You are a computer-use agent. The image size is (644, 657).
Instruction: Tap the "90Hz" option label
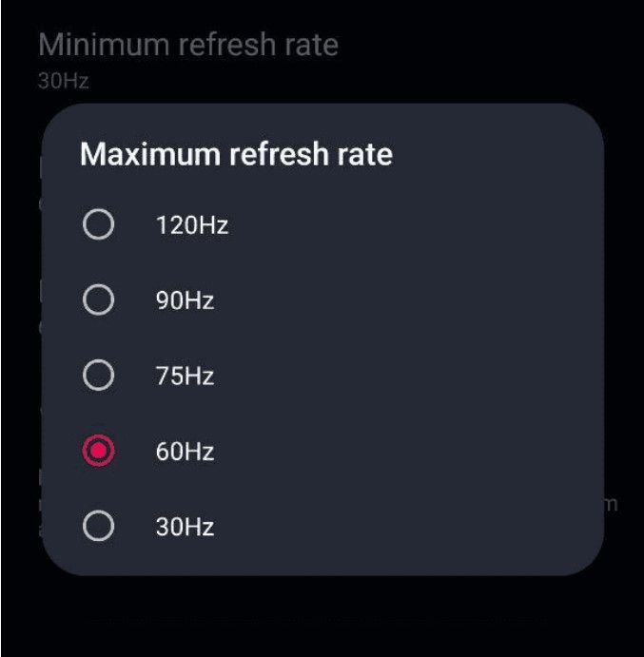point(185,301)
